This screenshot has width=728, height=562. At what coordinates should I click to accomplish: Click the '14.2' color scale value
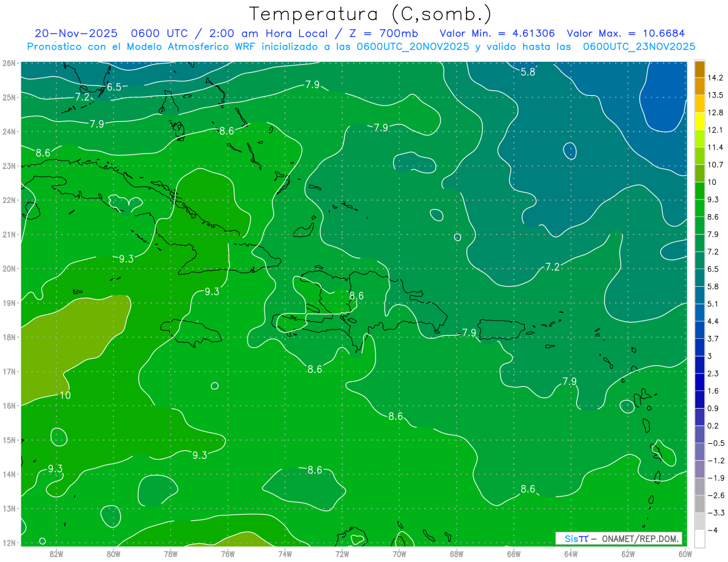pos(716,78)
